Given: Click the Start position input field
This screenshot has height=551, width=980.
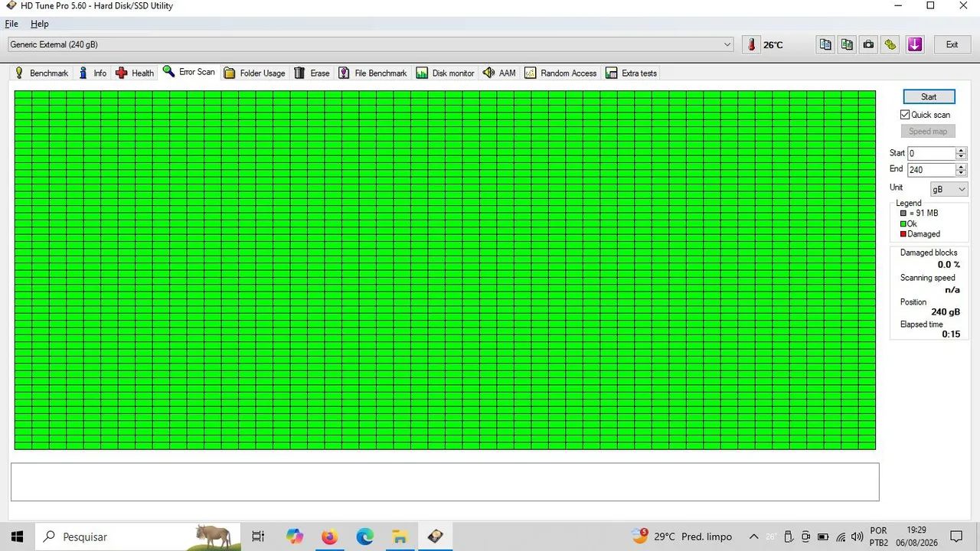Looking at the screenshot, I should tap(931, 153).
